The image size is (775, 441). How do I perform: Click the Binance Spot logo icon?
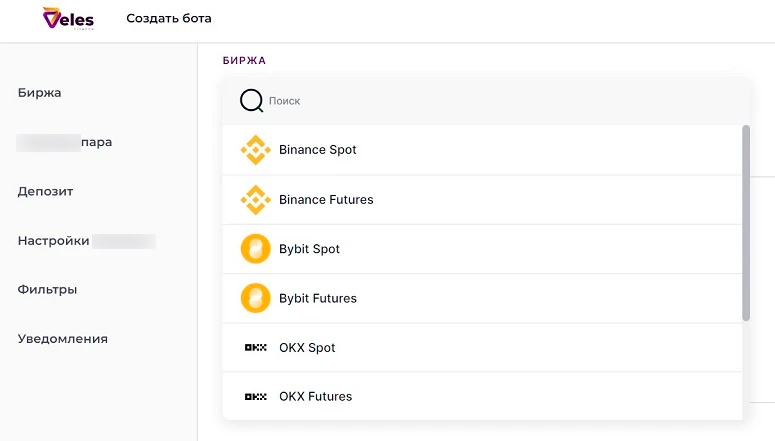(x=256, y=150)
